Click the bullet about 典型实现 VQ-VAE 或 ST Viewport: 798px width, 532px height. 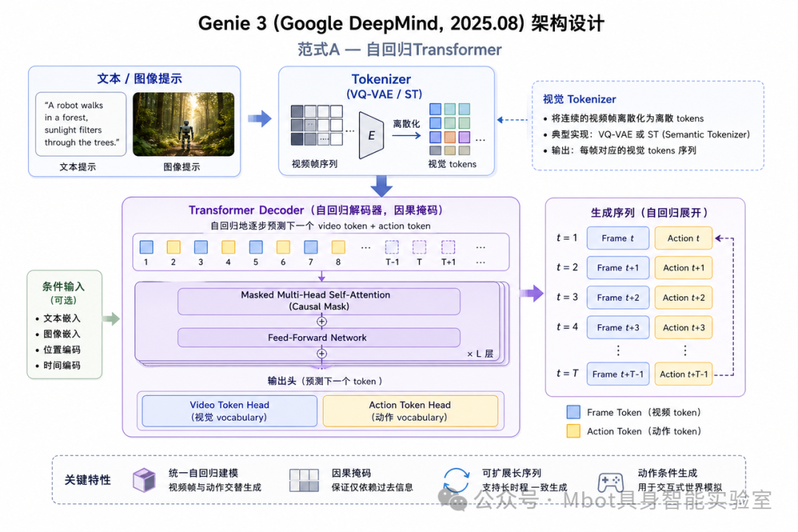click(x=647, y=134)
